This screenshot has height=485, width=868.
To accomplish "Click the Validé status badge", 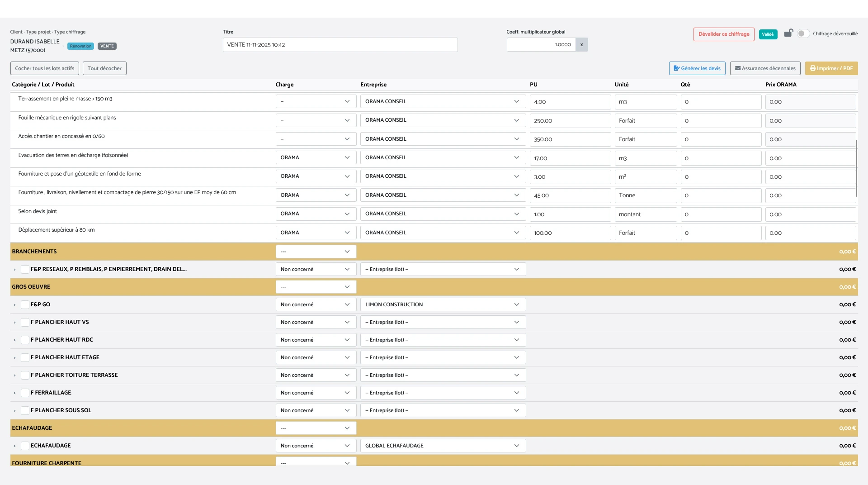I will point(768,34).
